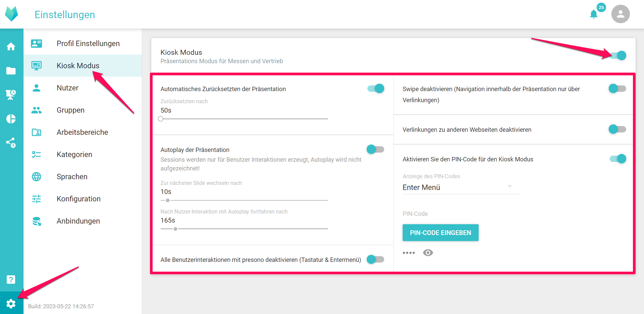Click the PIN-CODE EINGEBEN button
Viewport: 644px width, 314px height.
(440, 233)
